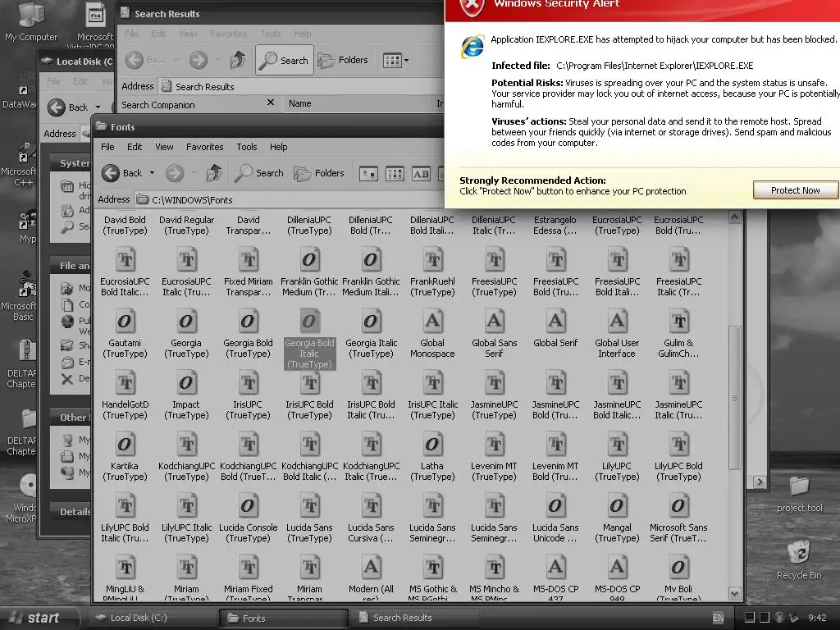
Task: Toggle Folders pane in Fonts window
Action: 319,173
